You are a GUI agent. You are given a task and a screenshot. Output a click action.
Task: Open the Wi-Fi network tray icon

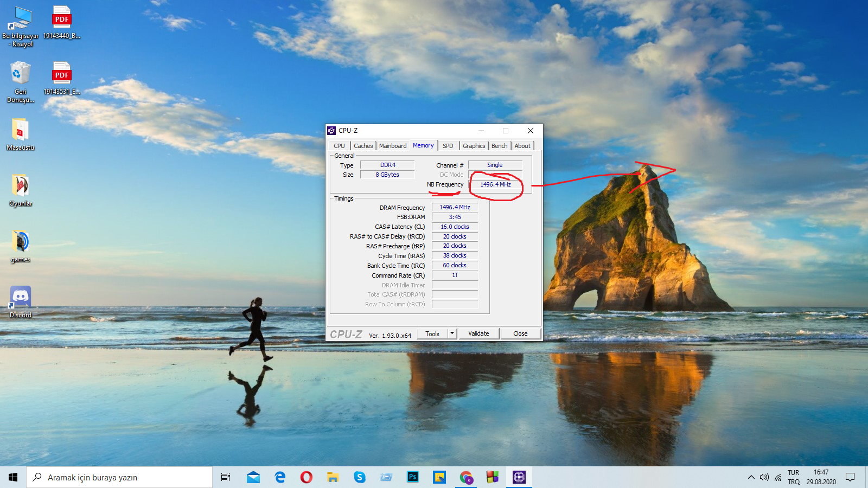click(778, 477)
